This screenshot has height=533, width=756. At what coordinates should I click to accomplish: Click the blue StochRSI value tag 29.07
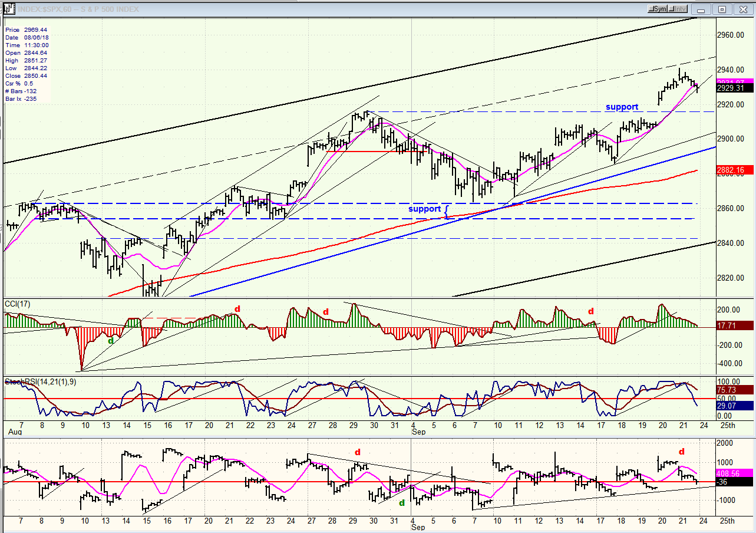tap(735, 406)
